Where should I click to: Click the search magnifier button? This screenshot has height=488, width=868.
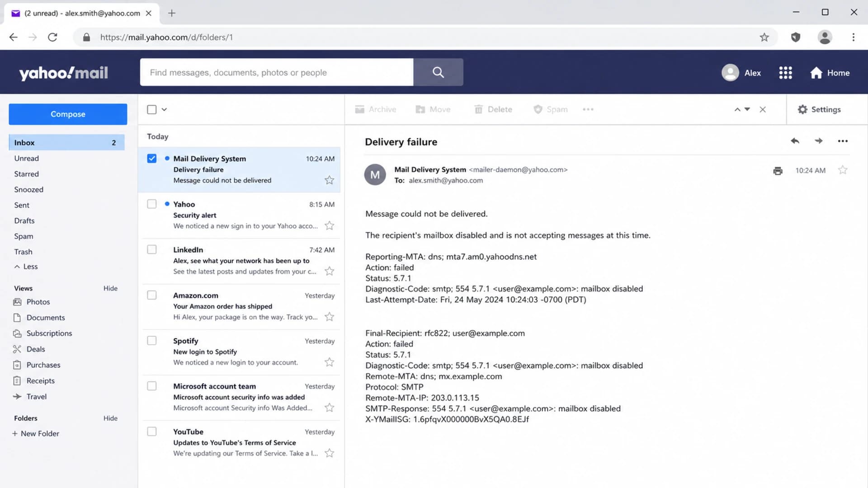438,72
